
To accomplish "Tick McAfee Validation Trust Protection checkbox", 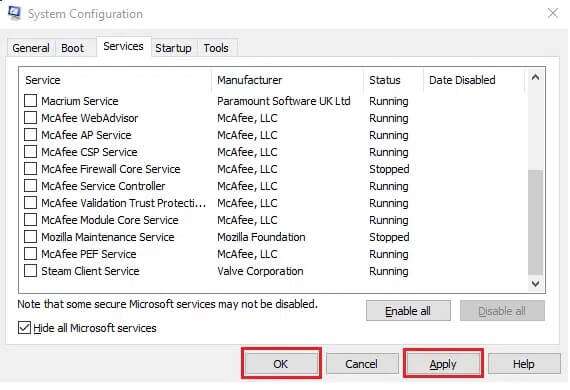I will 31,203.
